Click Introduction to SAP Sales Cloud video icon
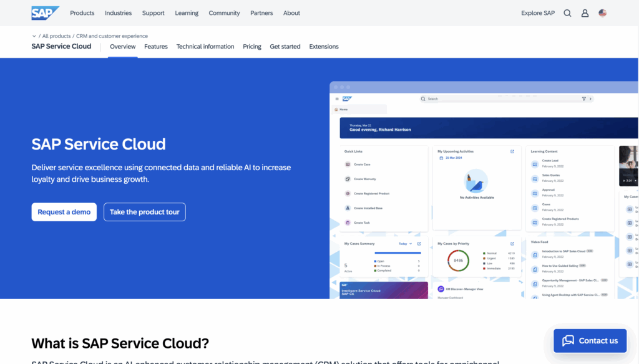 [x=535, y=255]
